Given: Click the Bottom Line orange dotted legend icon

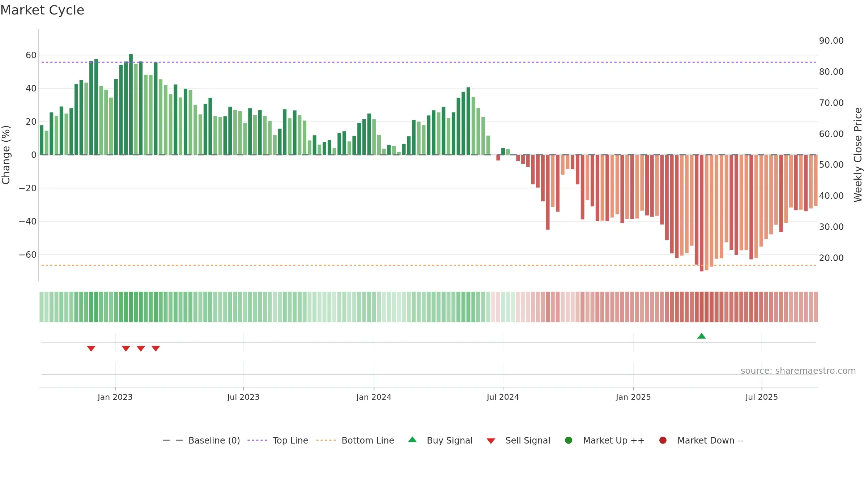Looking at the screenshot, I should (x=326, y=440).
